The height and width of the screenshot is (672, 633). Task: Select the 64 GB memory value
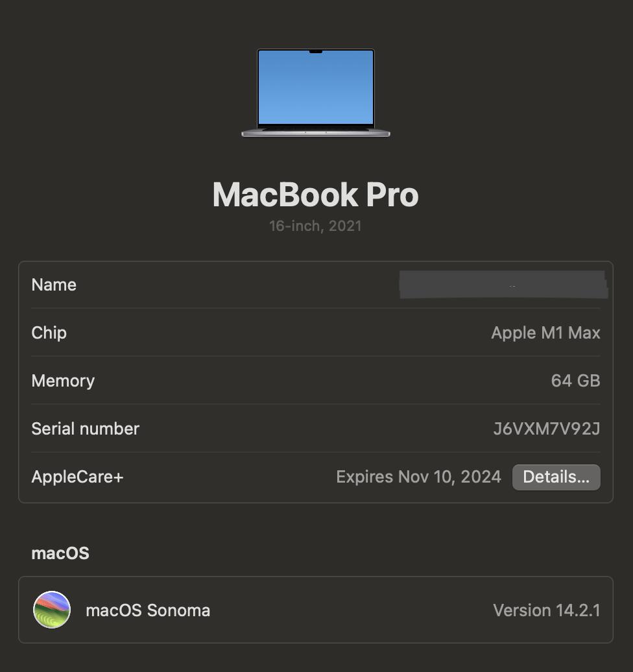(575, 381)
